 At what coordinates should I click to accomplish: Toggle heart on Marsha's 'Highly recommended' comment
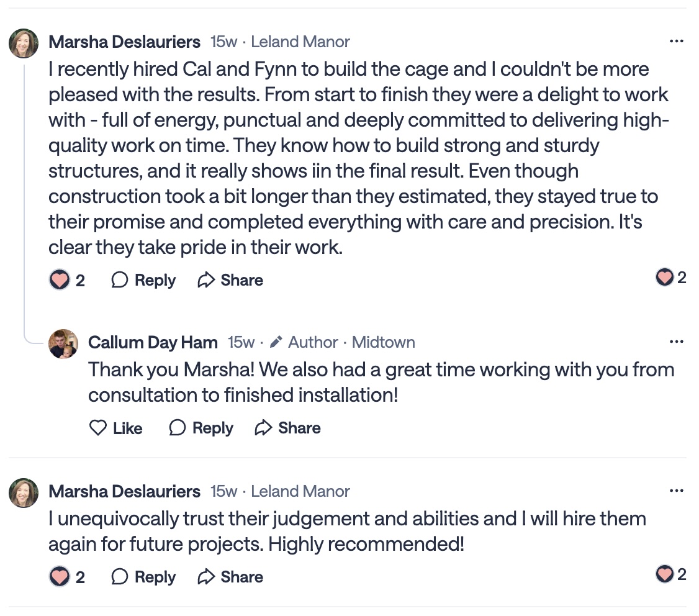click(x=60, y=577)
